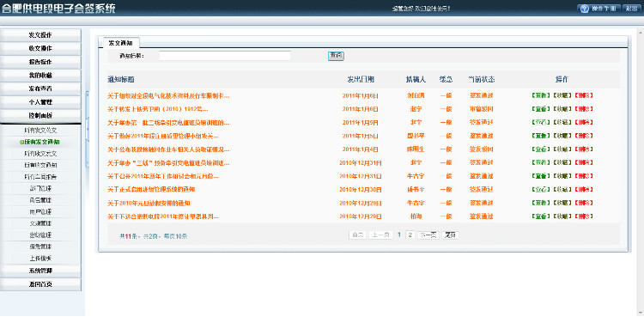Image resolution: width=644 pixels, height=323 pixels.
Task: Select the 发文通知 tab
Action: tap(121, 43)
